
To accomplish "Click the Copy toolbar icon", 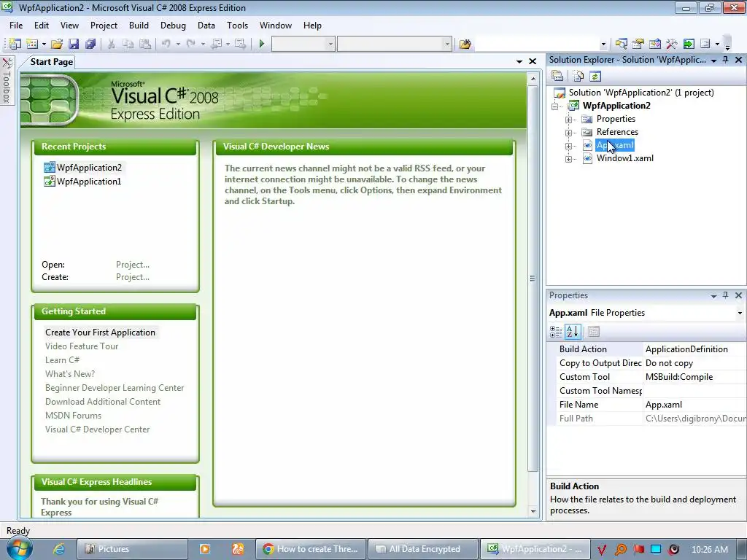I will (x=128, y=44).
